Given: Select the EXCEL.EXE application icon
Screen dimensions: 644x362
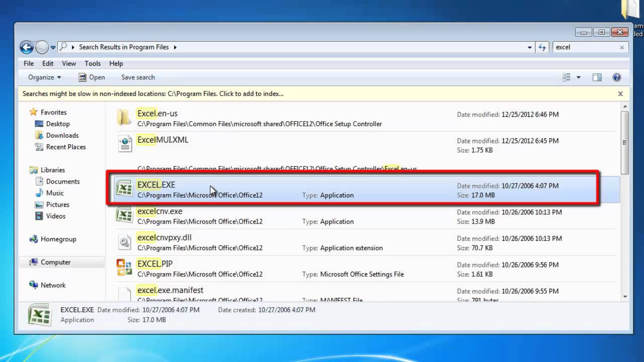Looking at the screenshot, I should tap(124, 189).
